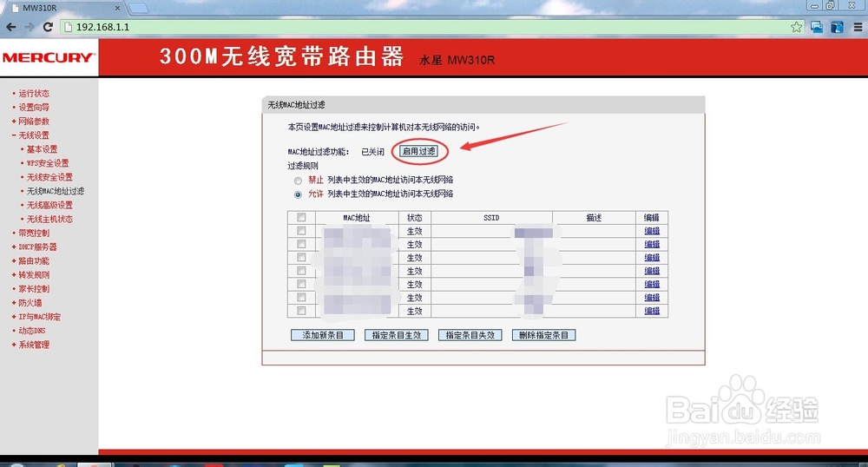The image size is (868, 467).
Task: Open 无线安全设置 in the sidebar
Action: coord(49,177)
